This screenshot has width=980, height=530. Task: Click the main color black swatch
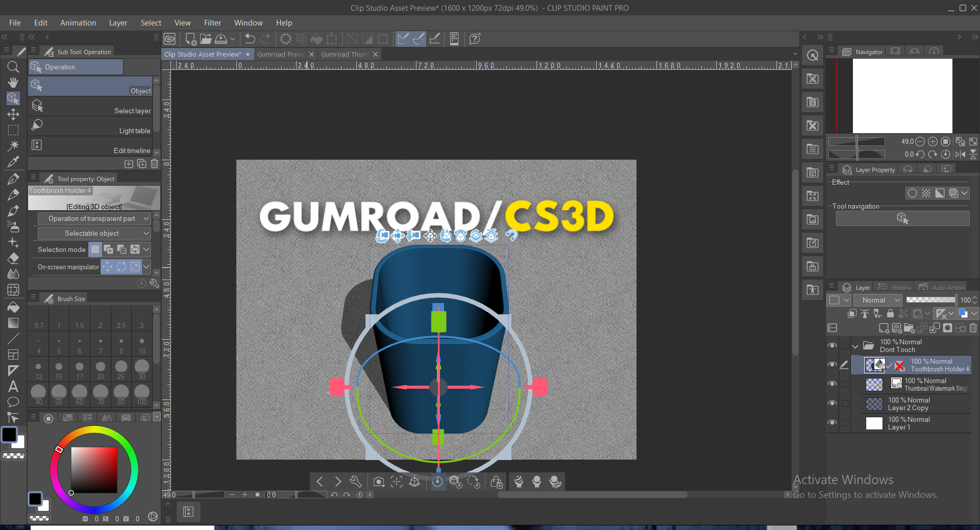click(9, 435)
